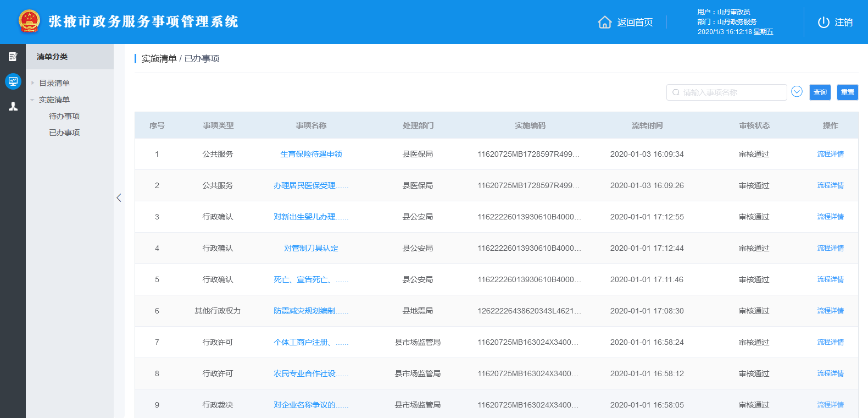Focus the 请输入事项名称 search field
Screen dimensions: 868x418
pos(727,92)
